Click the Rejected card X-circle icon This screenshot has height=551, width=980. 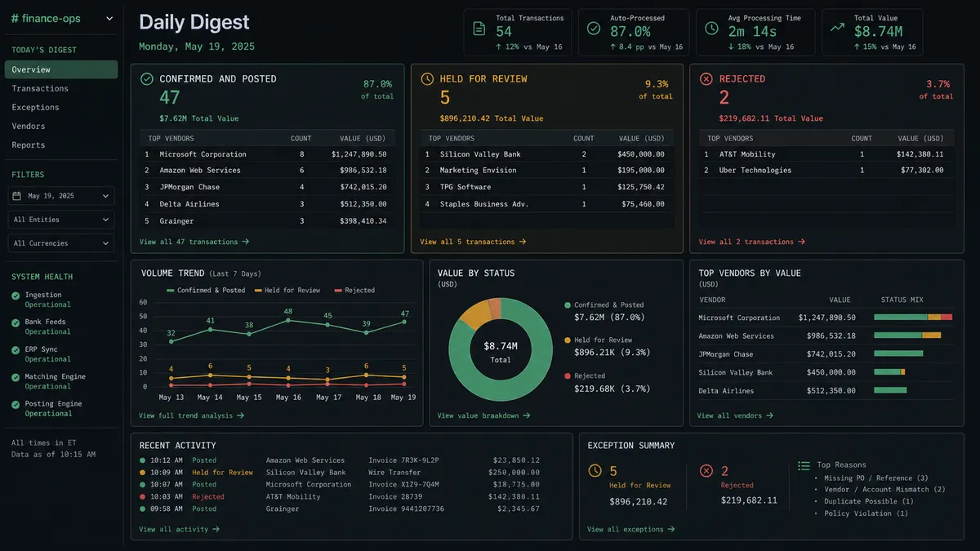[x=706, y=79]
